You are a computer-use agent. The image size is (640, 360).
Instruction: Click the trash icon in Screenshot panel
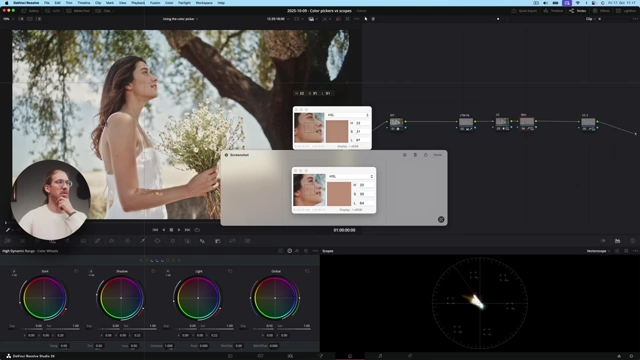(415, 155)
